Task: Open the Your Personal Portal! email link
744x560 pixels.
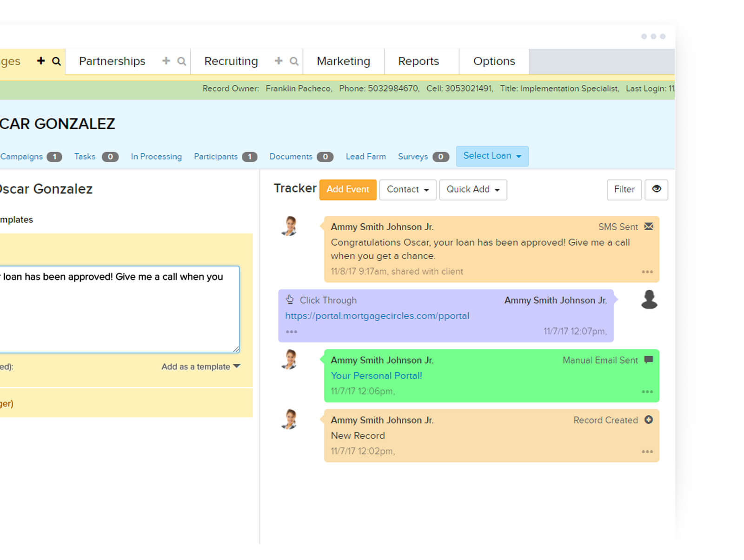Action: point(376,375)
